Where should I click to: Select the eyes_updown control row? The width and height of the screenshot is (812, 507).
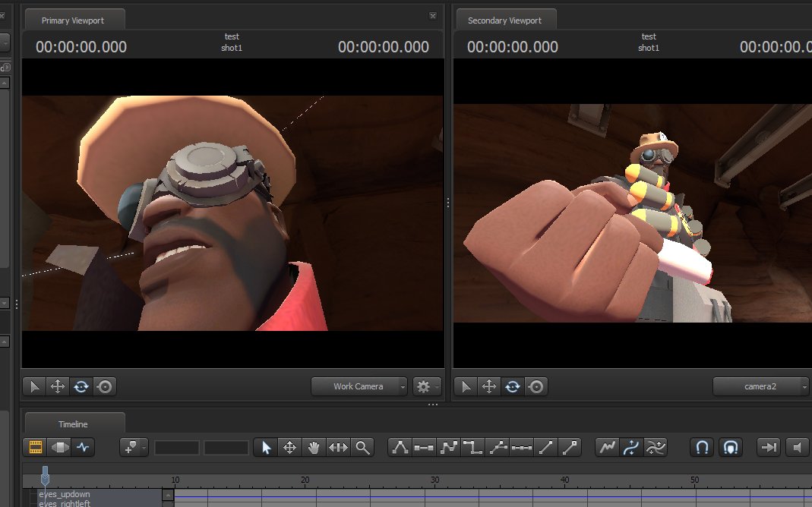point(100,495)
